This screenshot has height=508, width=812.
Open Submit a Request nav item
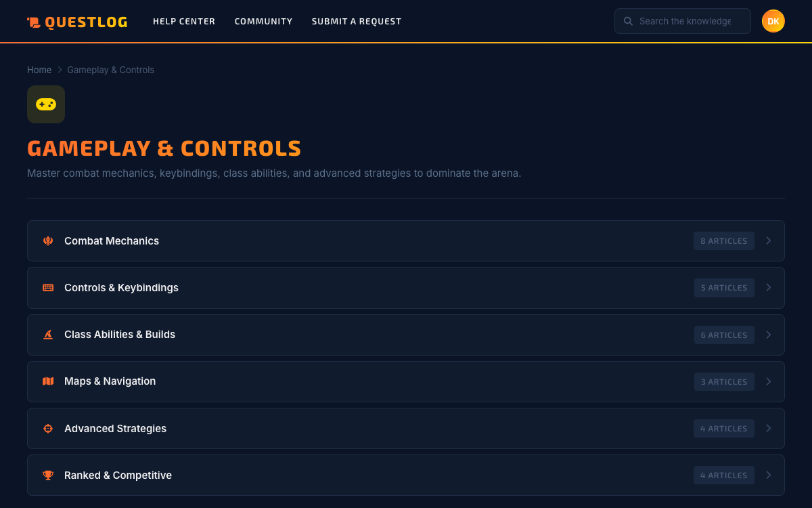357,22
